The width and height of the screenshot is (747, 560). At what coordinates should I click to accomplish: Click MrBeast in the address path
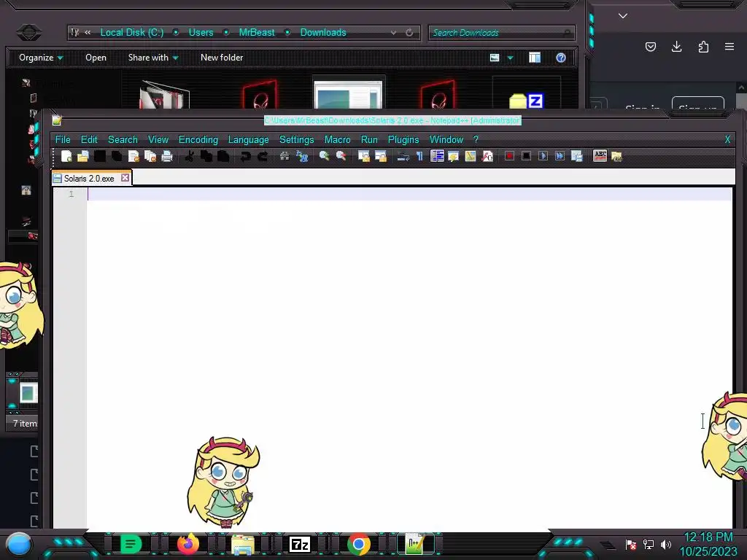257,32
